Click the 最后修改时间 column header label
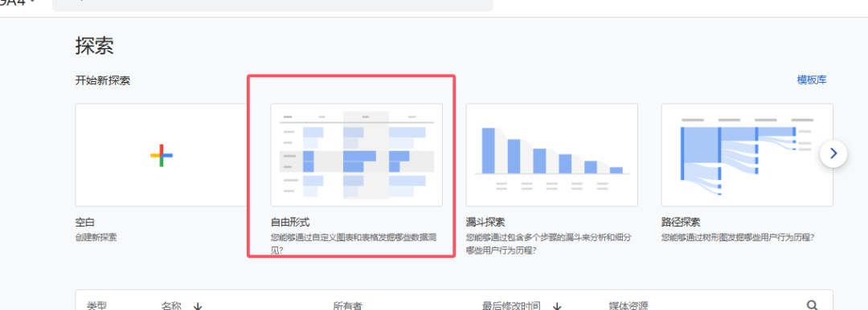 [511, 305]
